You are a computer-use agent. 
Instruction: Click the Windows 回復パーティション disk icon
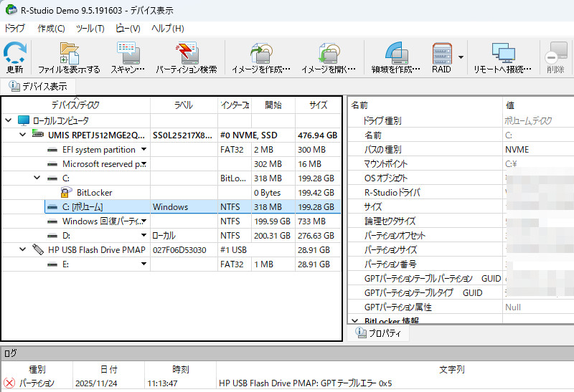click(x=52, y=221)
